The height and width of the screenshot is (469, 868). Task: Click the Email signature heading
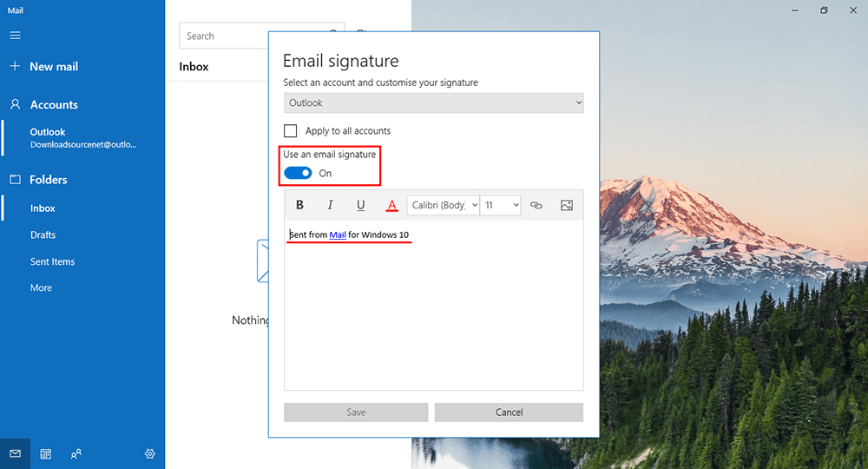pyautogui.click(x=340, y=60)
